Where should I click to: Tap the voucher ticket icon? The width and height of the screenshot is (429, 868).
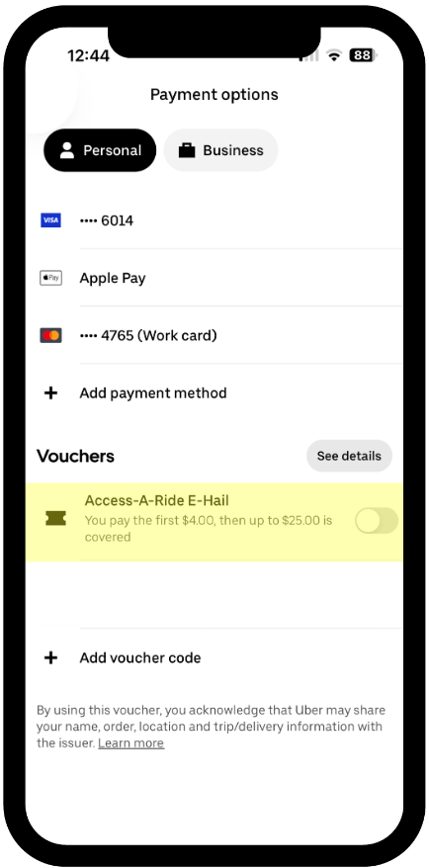click(56, 519)
